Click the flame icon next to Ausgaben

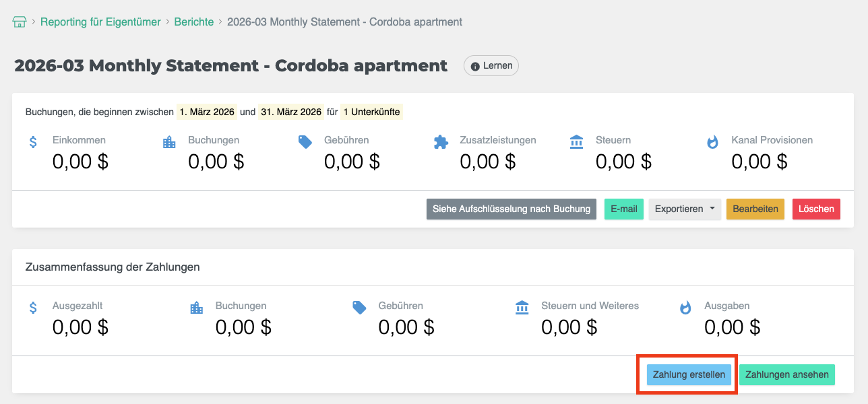coord(685,308)
